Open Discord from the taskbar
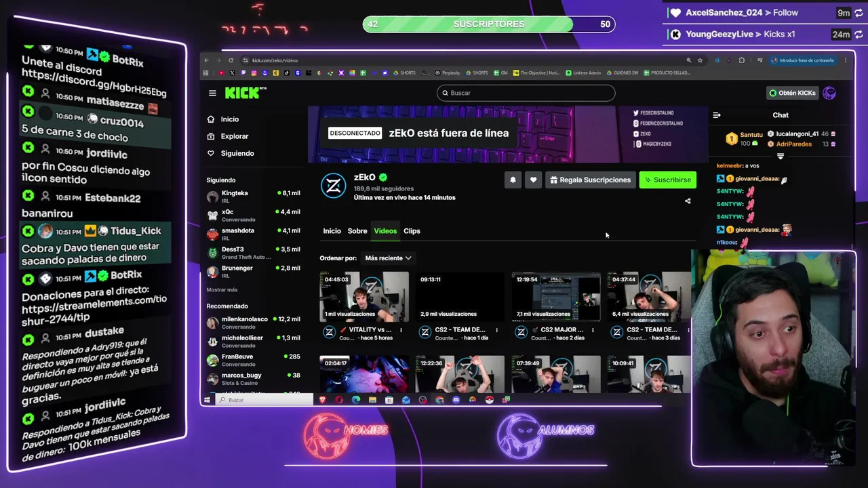This screenshot has width=868, height=488. 456,400
